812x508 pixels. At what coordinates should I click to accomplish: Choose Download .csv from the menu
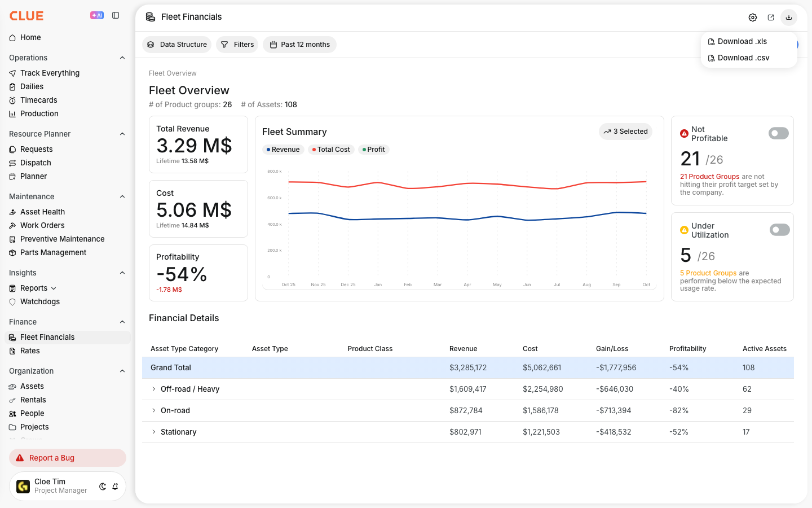(749, 58)
